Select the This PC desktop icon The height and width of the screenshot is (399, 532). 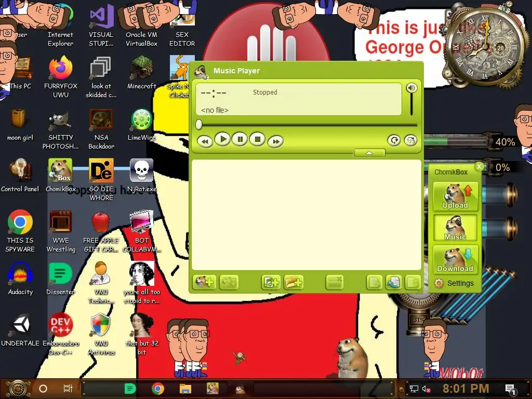click(x=20, y=73)
